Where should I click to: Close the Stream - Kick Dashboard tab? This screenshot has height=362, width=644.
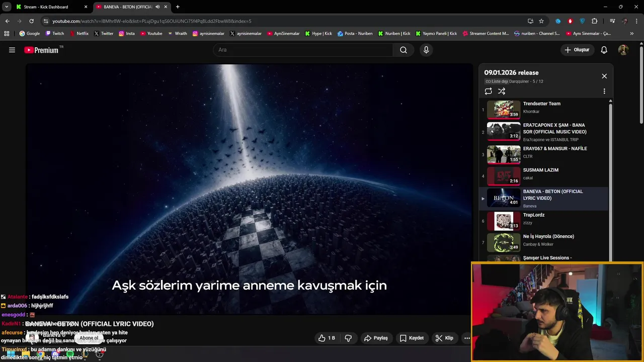point(86,7)
